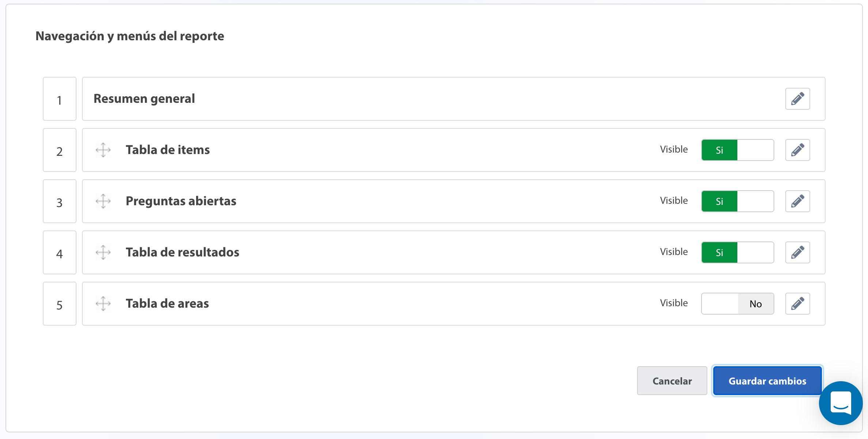Click move icon next to Tabla de areas
The width and height of the screenshot is (868, 439).
point(103,304)
